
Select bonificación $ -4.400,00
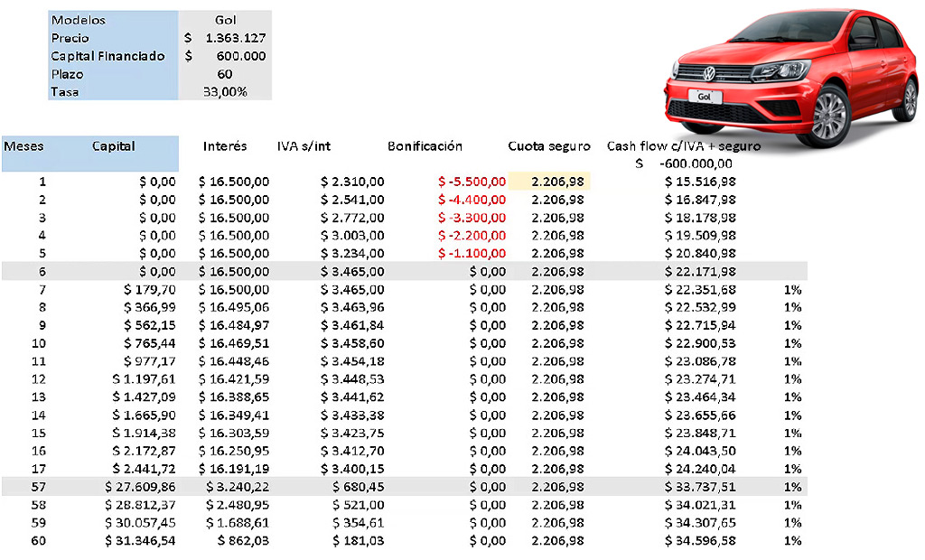pos(472,200)
